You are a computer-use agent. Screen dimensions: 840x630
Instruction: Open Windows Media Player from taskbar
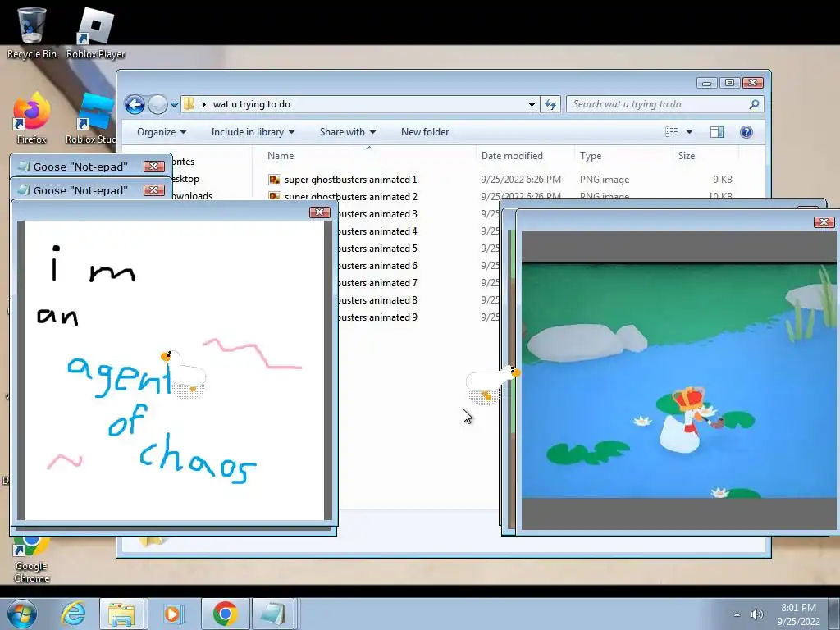coord(172,614)
